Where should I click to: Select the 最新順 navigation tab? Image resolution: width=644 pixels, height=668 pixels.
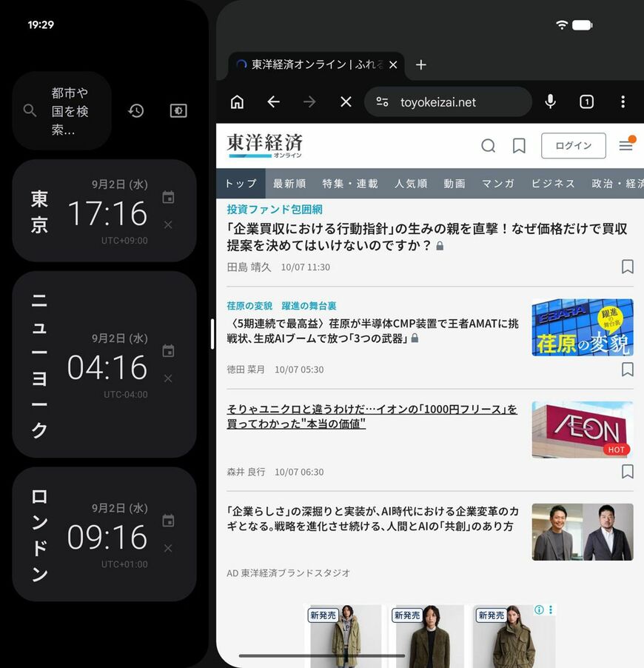(x=289, y=184)
